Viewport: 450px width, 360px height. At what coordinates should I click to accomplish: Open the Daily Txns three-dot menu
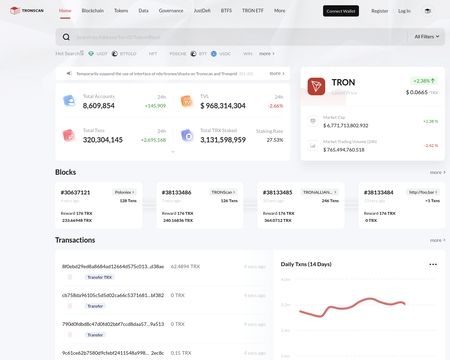(x=433, y=264)
